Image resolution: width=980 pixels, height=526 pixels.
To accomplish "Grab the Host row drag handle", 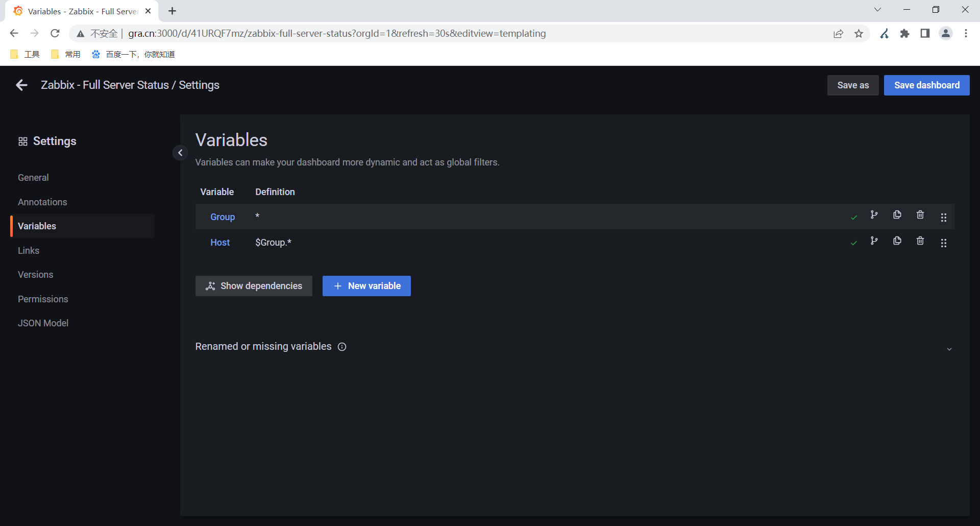I will (x=944, y=243).
